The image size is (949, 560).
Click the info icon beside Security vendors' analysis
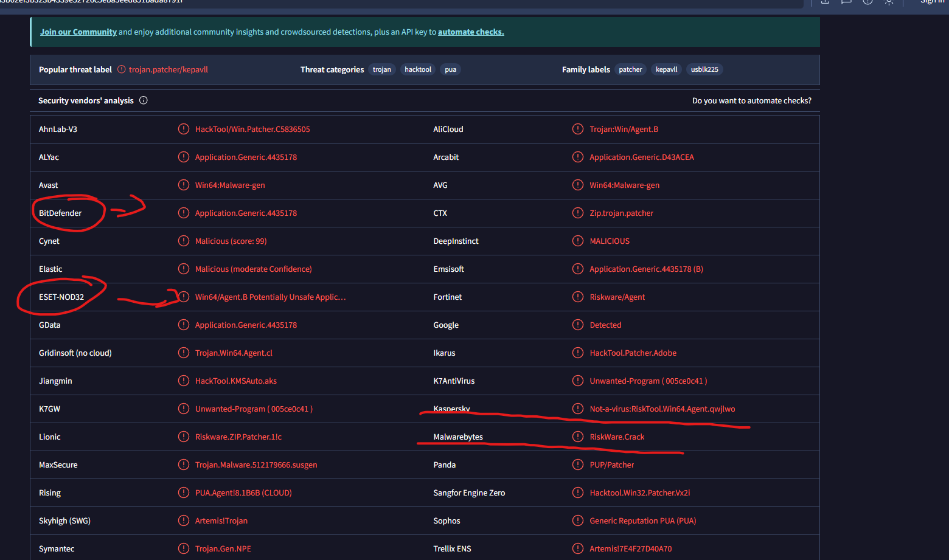tap(144, 100)
